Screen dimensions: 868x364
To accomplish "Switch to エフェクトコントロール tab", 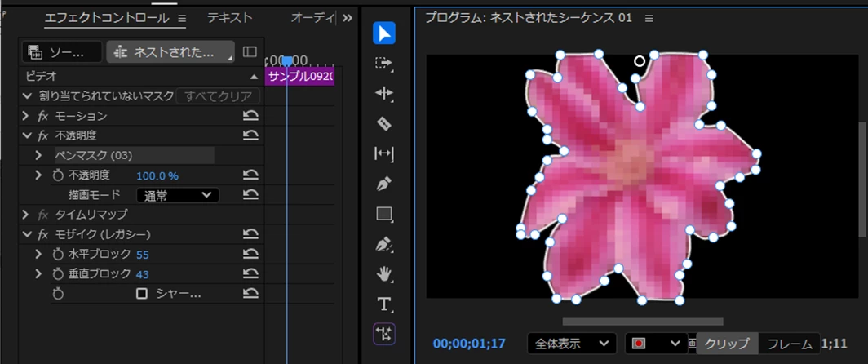I will point(106,18).
